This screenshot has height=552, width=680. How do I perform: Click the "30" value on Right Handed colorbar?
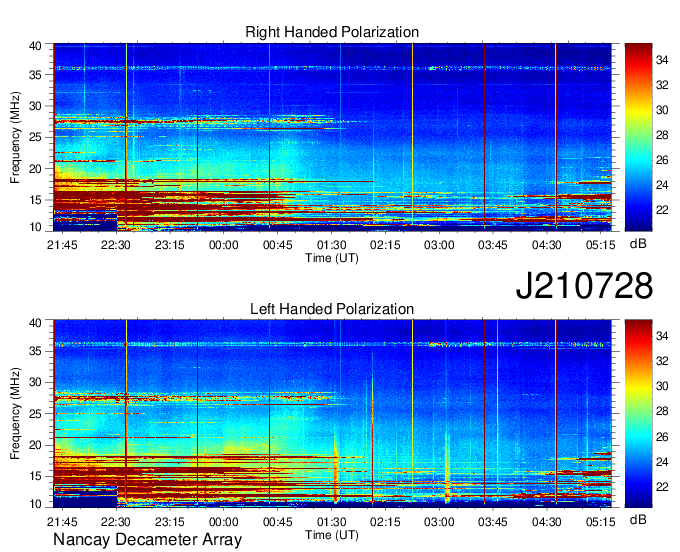click(662, 110)
